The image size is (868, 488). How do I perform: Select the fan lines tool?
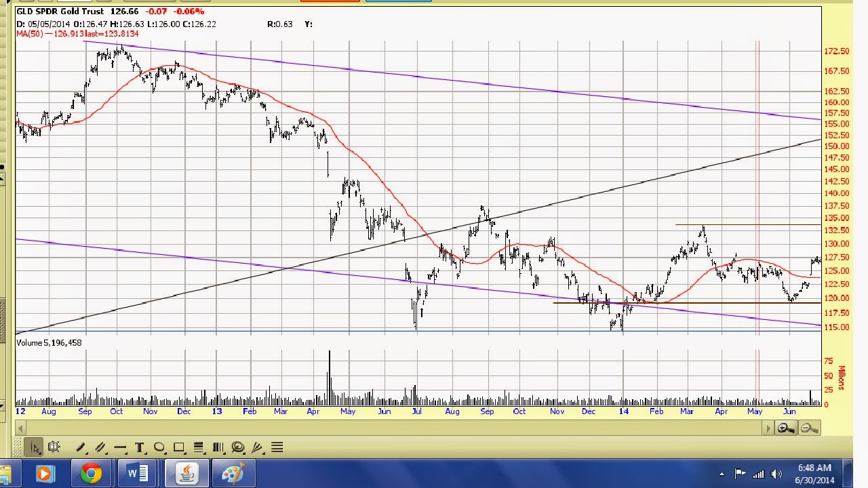point(258,447)
